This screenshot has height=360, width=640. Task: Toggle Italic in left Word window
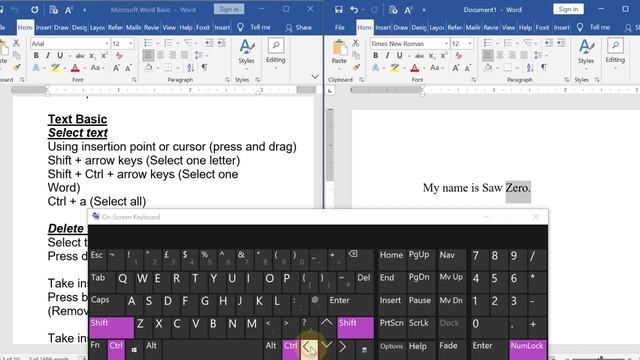(x=48, y=56)
